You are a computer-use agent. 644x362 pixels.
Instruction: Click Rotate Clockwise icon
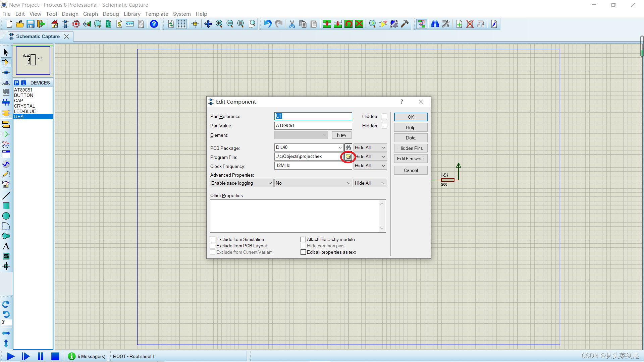click(6, 304)
